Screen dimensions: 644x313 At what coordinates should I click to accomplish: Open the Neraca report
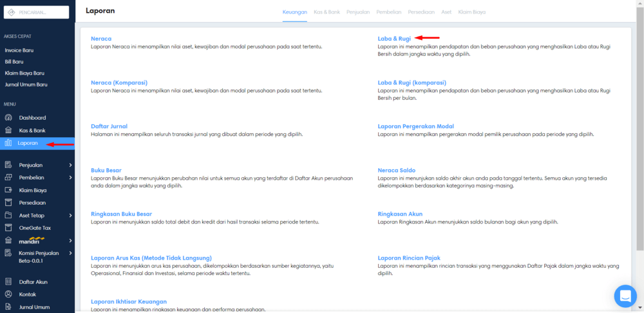[x=101, y=38]
